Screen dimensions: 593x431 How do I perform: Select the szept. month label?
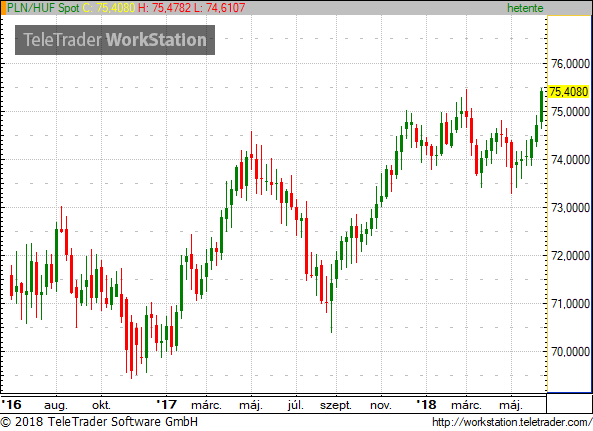[x=335, y=405]
